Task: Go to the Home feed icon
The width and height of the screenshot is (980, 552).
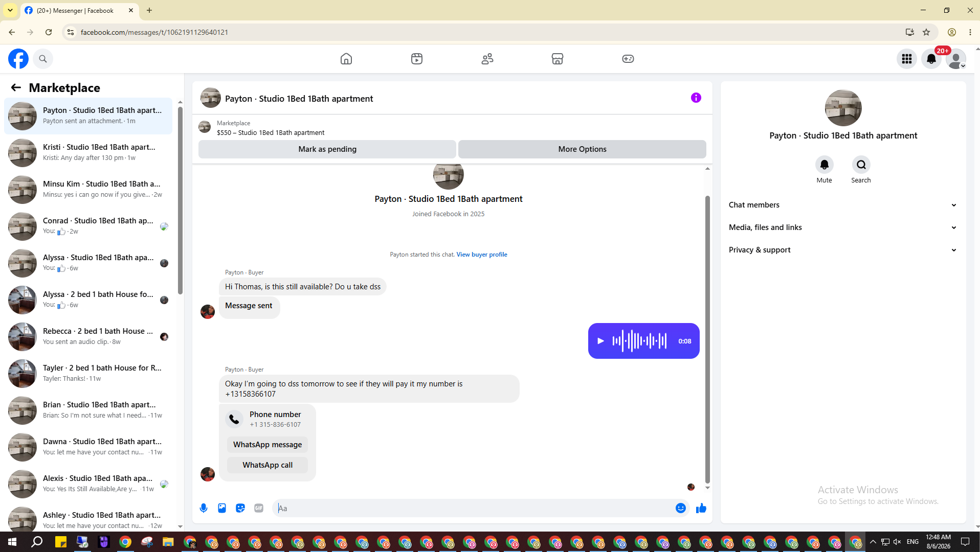Action: click(346, 59)
